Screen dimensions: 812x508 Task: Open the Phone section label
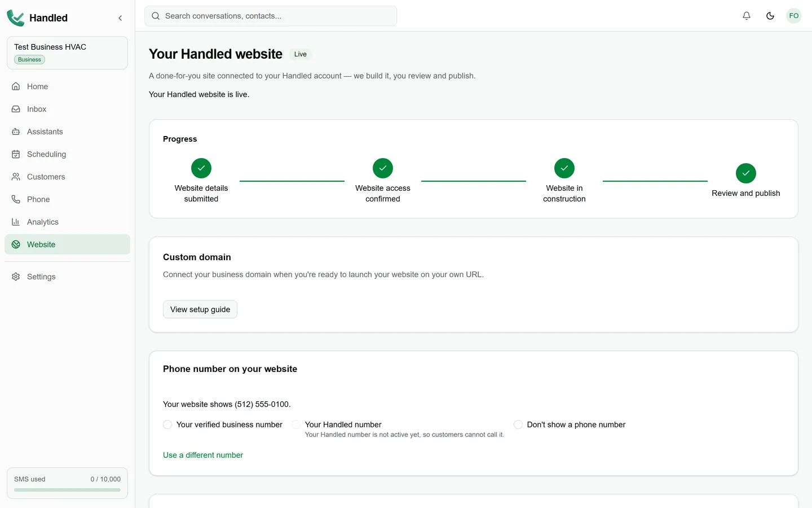[x=38, y=199]
